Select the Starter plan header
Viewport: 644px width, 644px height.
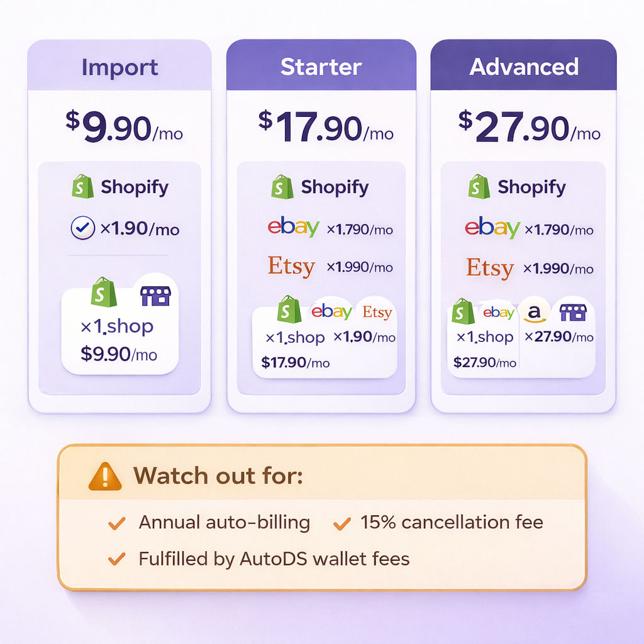[x=321, y=67]
